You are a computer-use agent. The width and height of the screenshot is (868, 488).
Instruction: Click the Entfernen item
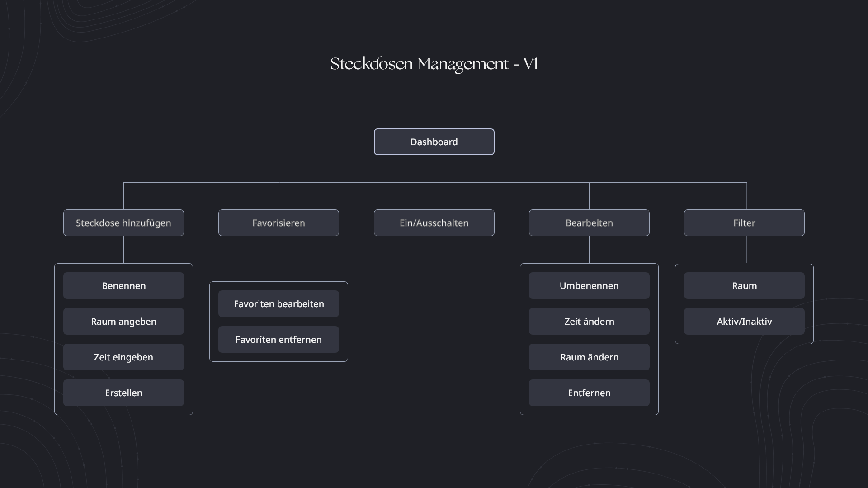tap(589, 393)
